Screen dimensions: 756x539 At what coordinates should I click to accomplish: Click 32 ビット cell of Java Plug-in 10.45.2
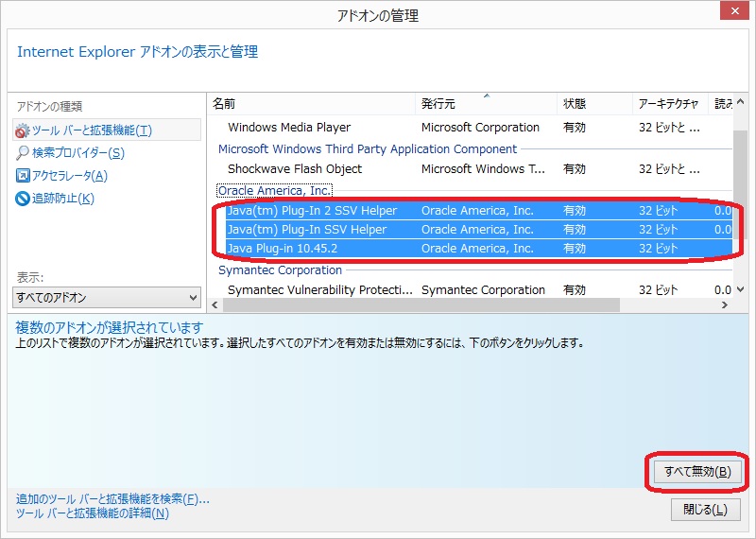pyautogui.click(x=658, y=249)
